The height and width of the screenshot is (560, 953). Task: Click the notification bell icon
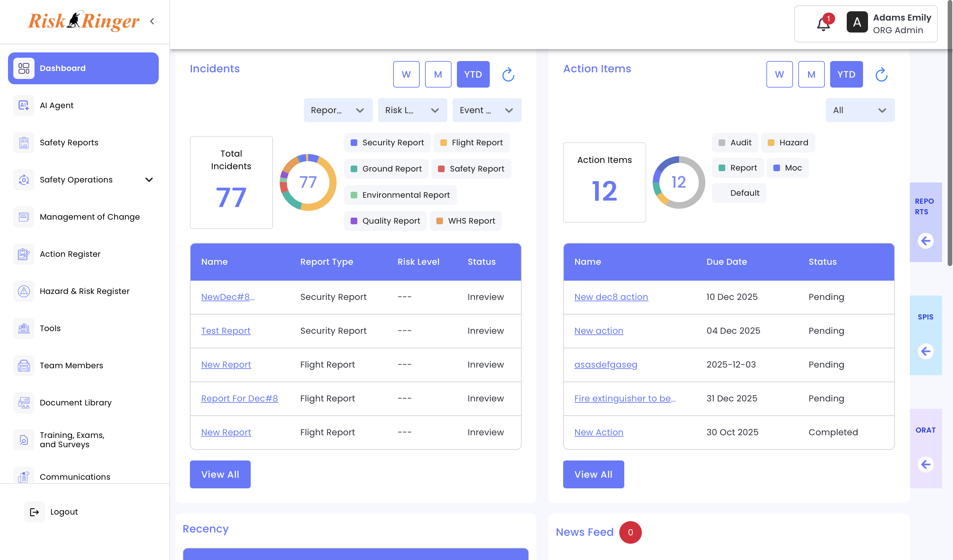(823, 24)
